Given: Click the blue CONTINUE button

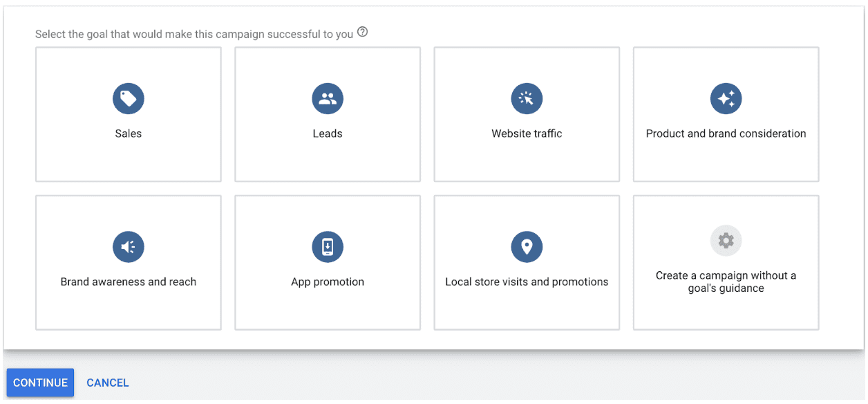Looking at the screenshot, I should (40, 383).
